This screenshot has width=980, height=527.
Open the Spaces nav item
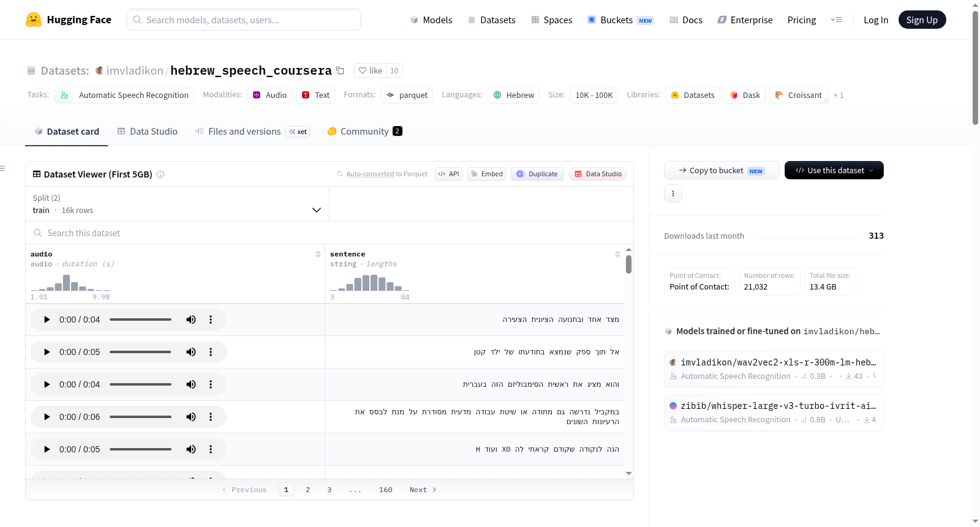coord(551,20)
